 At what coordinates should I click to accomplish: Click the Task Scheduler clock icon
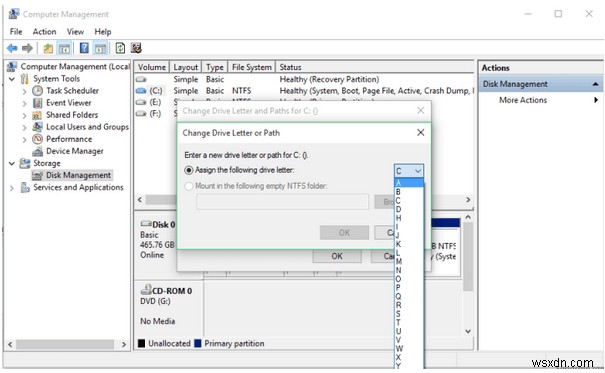click(37, 91)
